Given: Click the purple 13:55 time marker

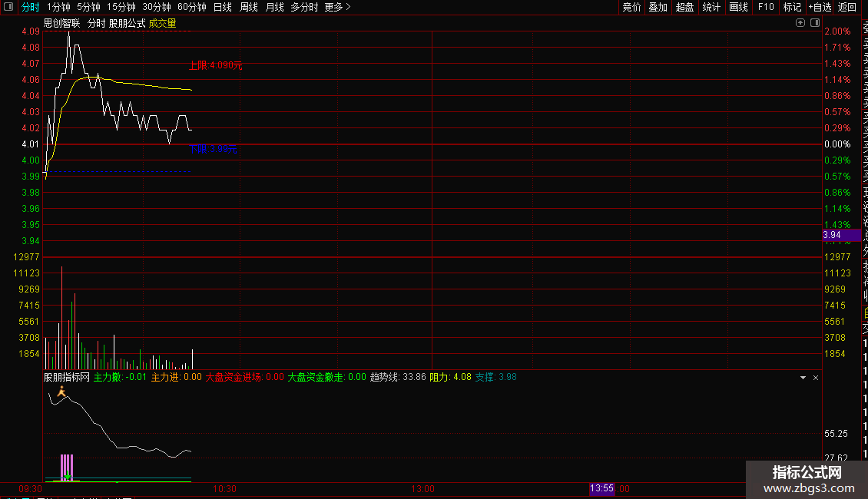Looking at the screenshot, I should tap(601, 488).
